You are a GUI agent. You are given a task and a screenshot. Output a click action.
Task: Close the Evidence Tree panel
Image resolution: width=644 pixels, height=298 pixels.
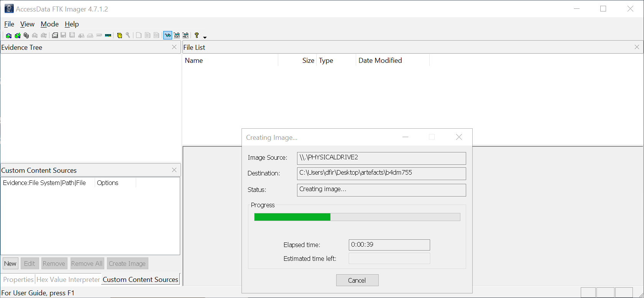pyautogui.click(x=174, y=47)
